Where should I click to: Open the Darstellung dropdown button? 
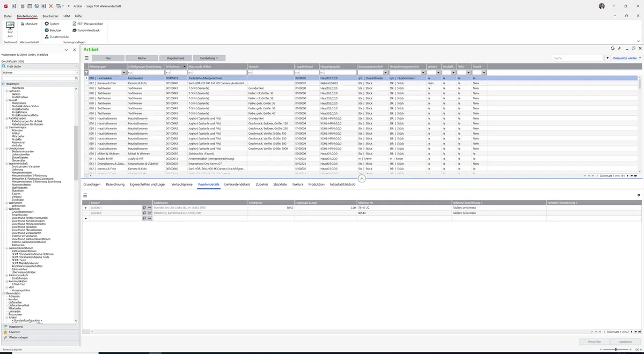coord(209,58)
